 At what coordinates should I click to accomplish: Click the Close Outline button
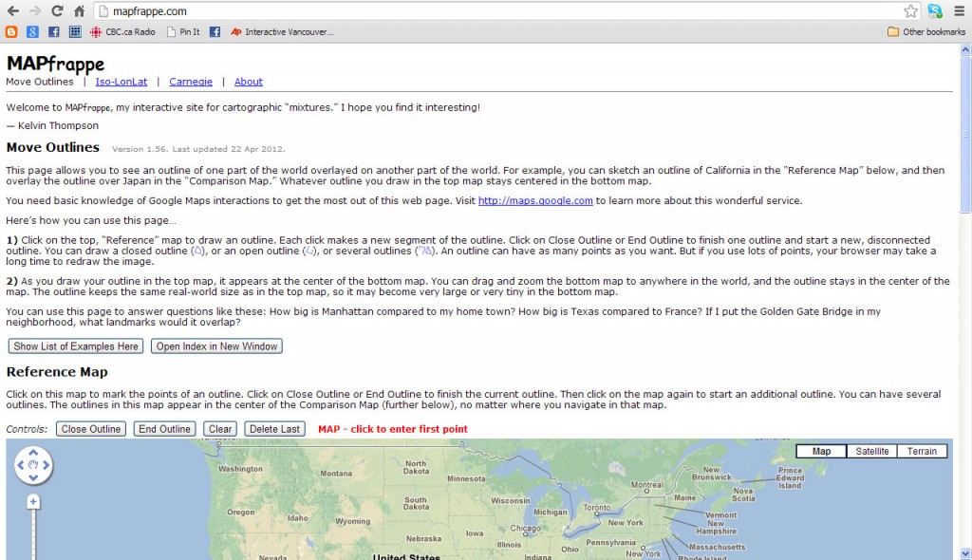coord(91,429)
